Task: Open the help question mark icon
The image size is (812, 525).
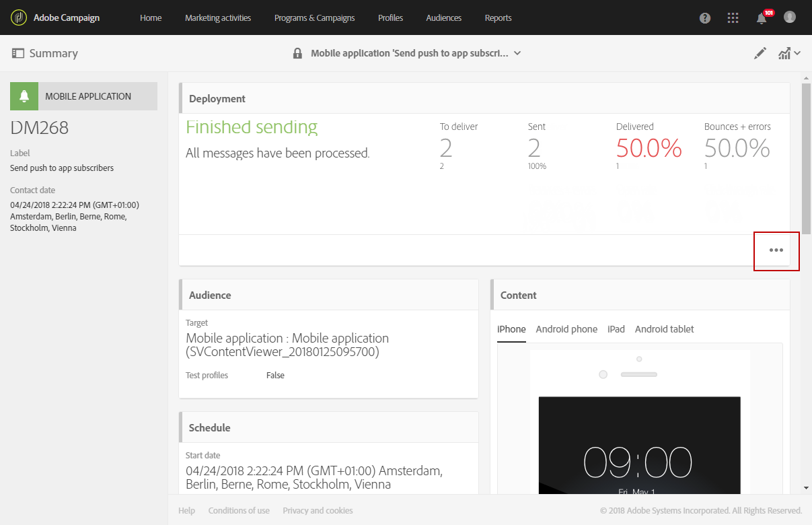Action: click(x=705, y=18)
